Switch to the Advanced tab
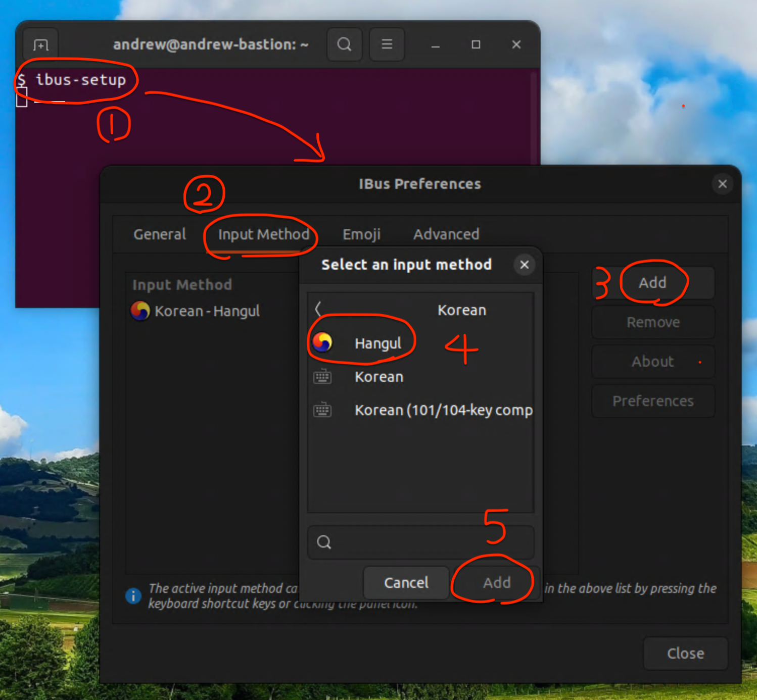 (446, 234)
